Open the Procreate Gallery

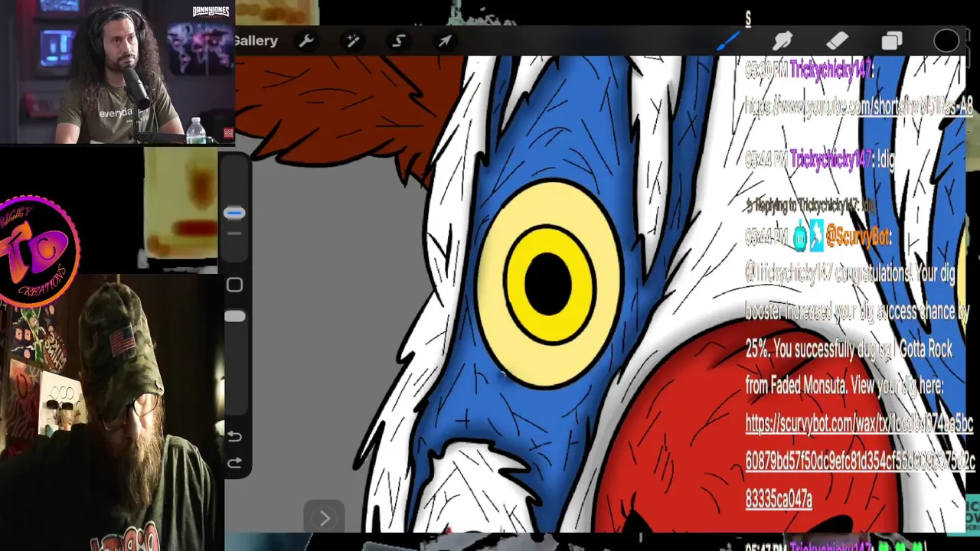coord(256,41)
